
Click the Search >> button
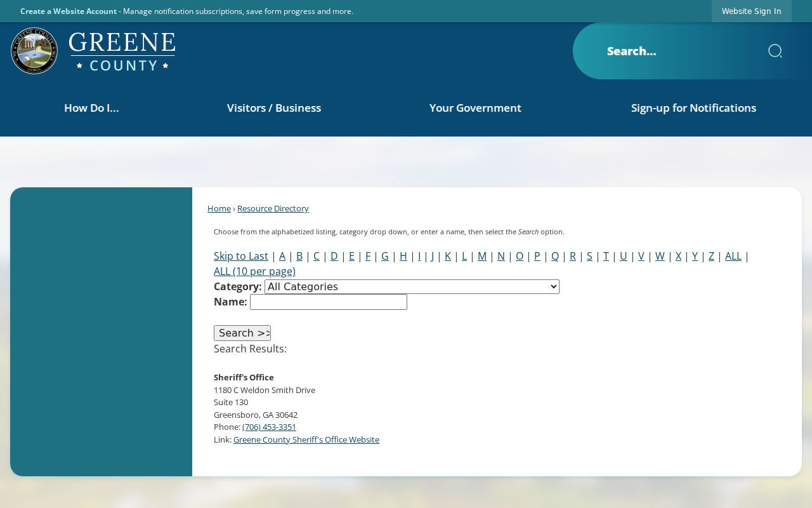click(242, 333)
